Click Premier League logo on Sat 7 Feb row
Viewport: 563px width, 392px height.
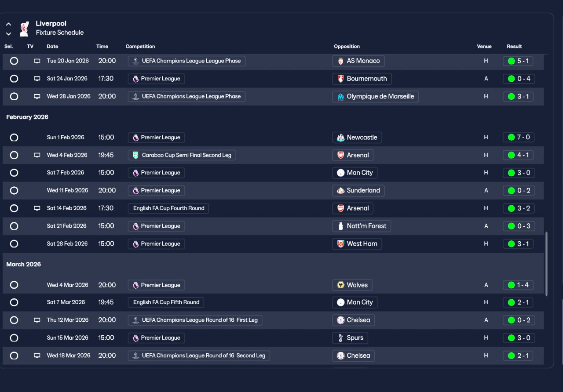click(x=135, y=173)
